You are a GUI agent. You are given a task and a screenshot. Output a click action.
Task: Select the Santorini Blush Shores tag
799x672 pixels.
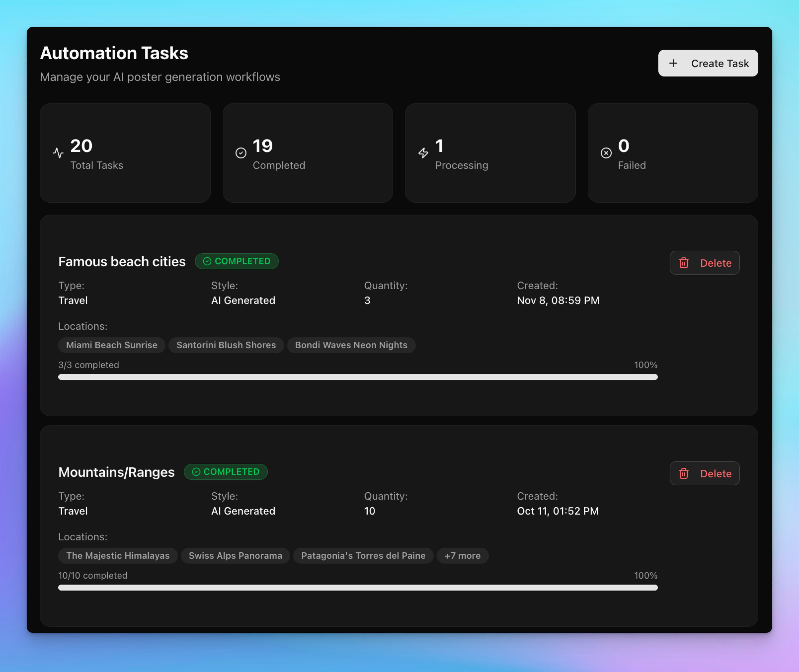226,345
